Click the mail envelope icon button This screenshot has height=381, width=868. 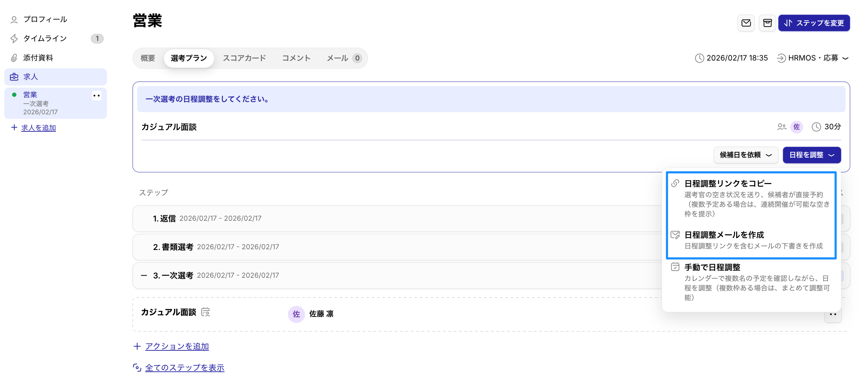point(746,23)
